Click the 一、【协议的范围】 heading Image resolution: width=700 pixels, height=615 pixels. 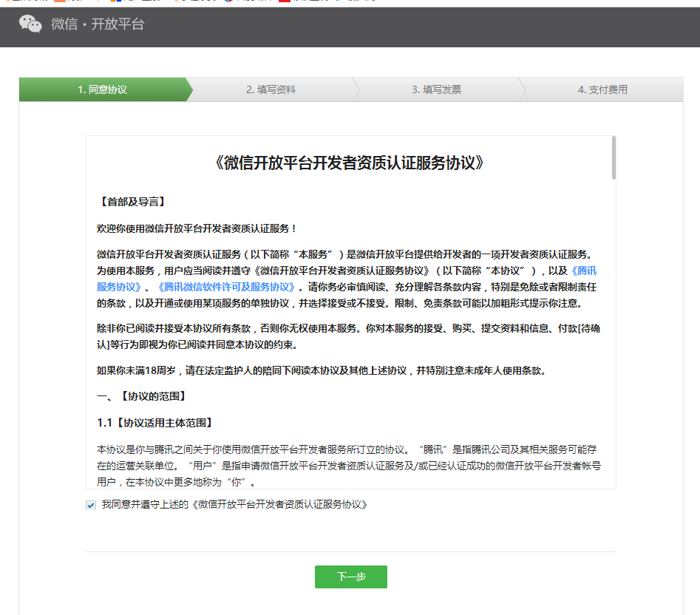(x=143, y=396)
